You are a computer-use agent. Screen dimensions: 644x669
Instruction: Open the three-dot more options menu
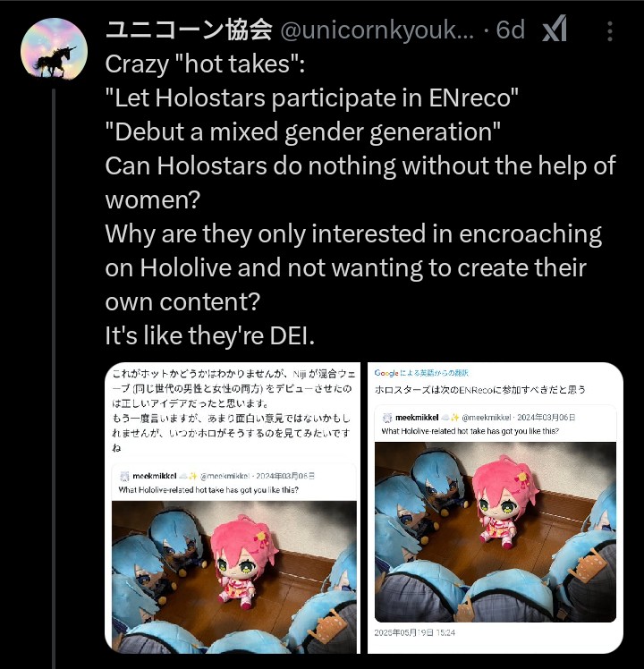point(610,31)
